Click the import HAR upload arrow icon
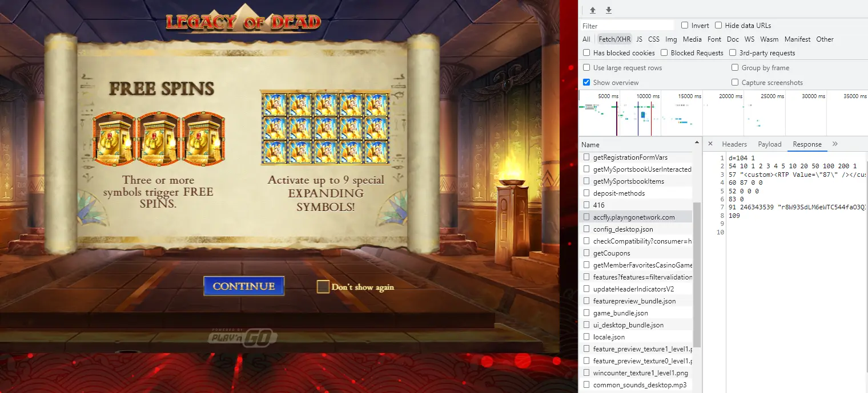 point(593,10)
